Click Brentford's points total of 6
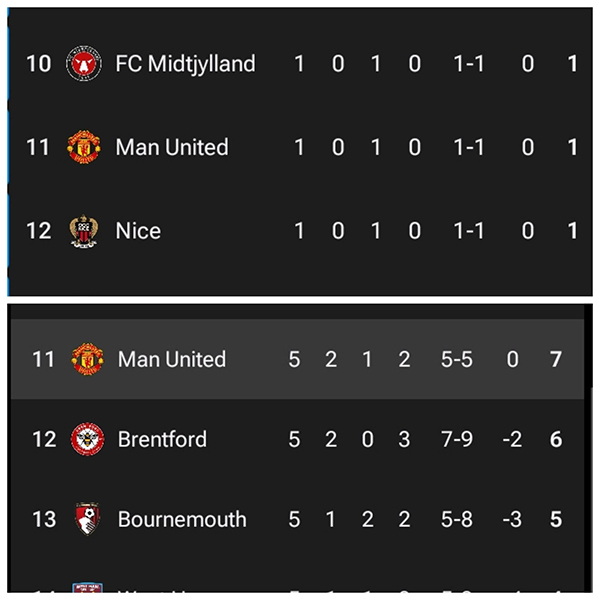Viewport: 600px width, 600px height. (557, 439)
